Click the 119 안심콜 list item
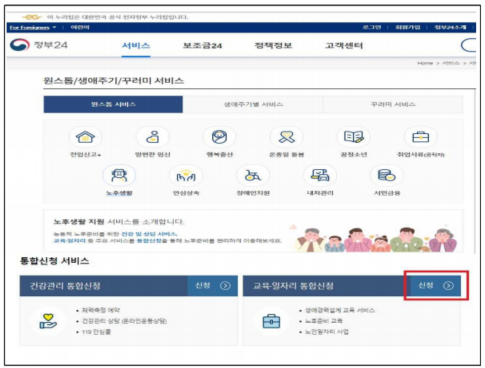The height and width of the screenshot is (368, 485). click(96, 332)
